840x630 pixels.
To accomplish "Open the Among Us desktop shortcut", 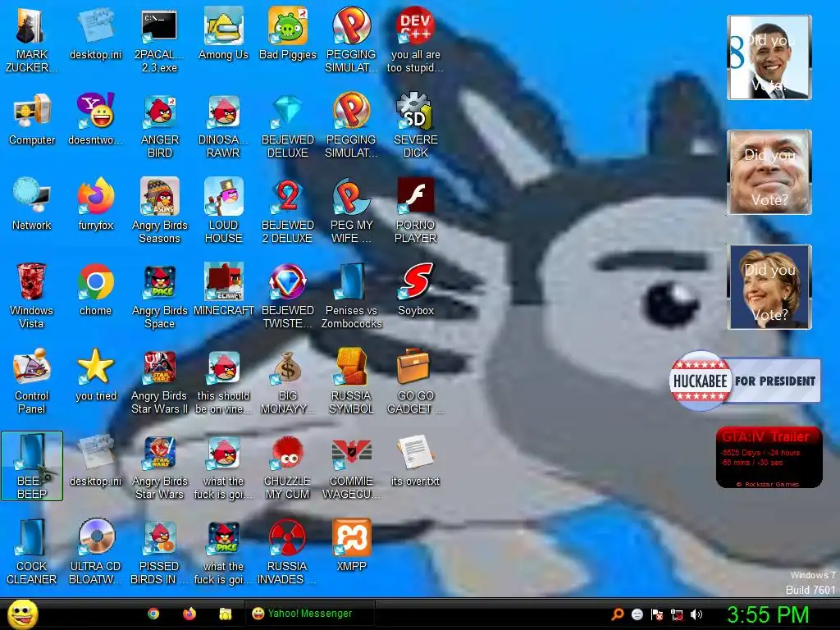I will (223, 33).
